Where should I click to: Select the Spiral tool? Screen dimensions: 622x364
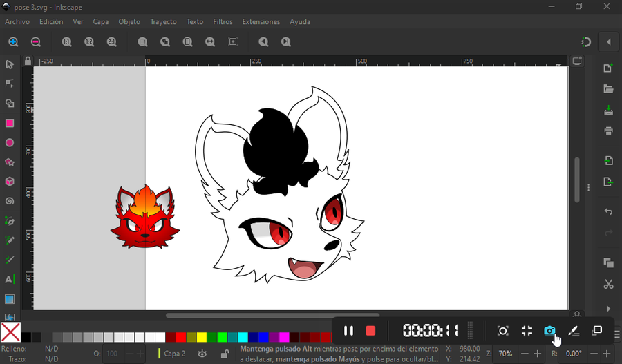(x=10, y=201)
